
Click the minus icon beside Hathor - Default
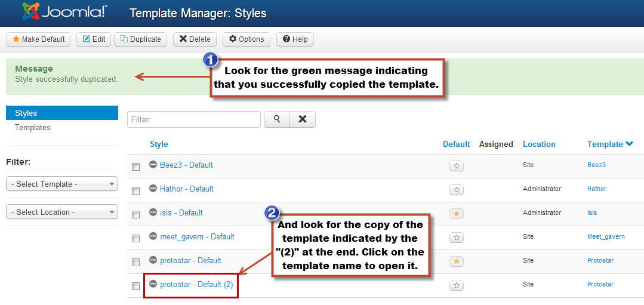click(153, 189)
